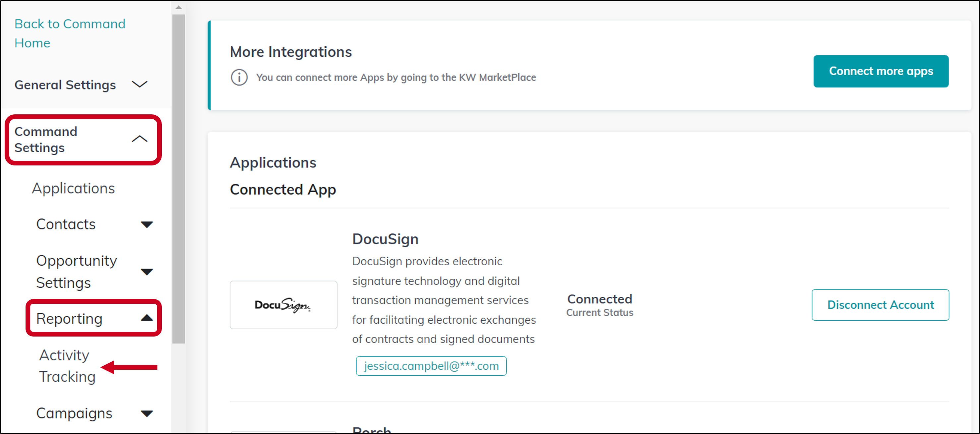Collapse Command Settings chevron
Viewport: 980px width, 434px height.
(x=140, y=139)
